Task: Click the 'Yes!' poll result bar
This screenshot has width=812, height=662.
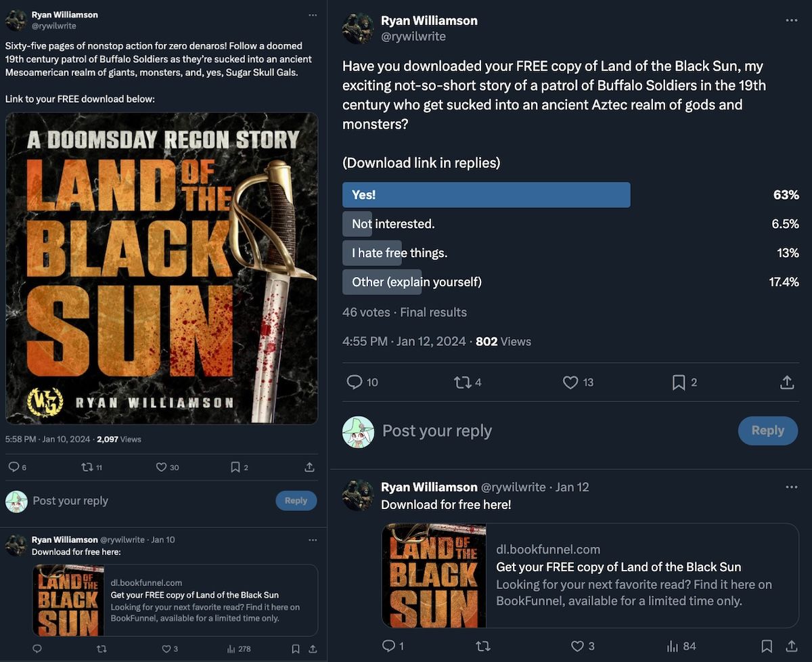Action: point(487,194)
